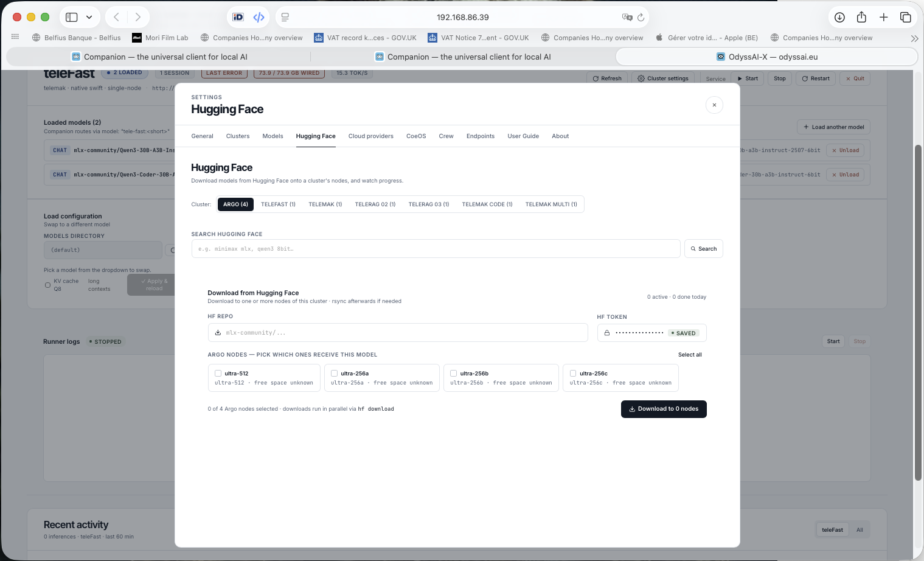
Task: Click the Share icon in Safari toolbar
Action: [861, 17]
